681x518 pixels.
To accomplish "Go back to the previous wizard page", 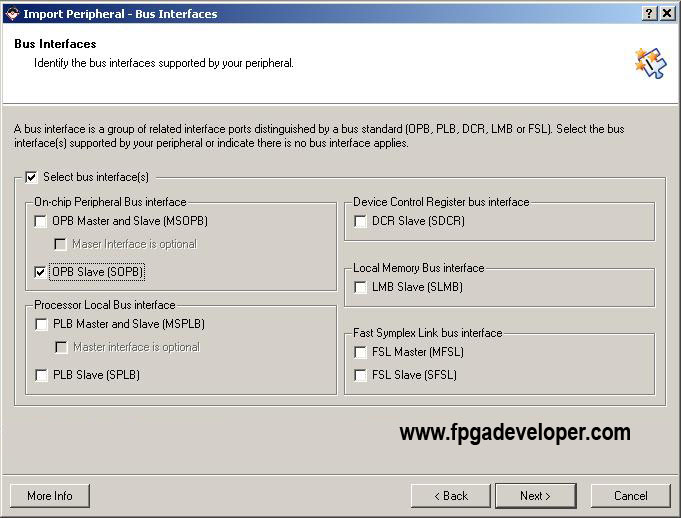I will click(x=450, y=496).
